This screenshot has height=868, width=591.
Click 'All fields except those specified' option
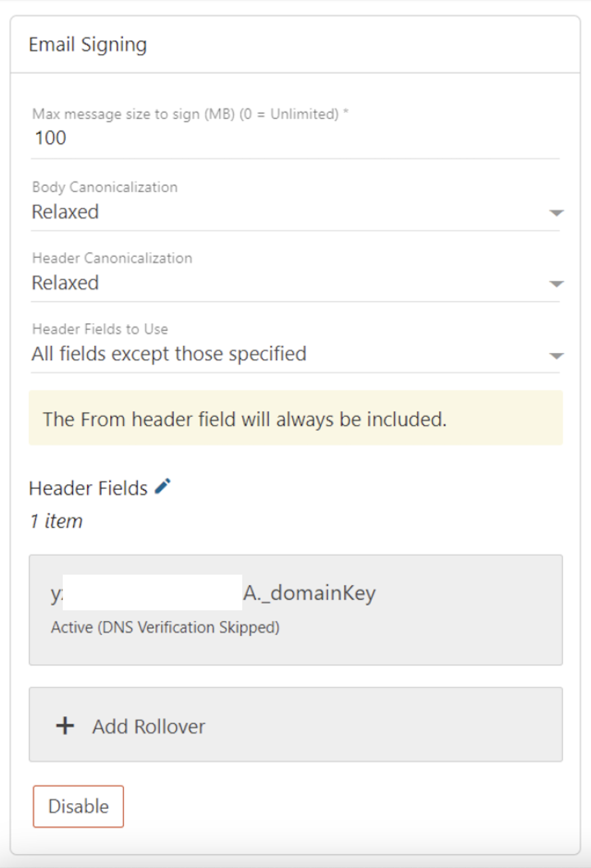[x=169, y=354]
